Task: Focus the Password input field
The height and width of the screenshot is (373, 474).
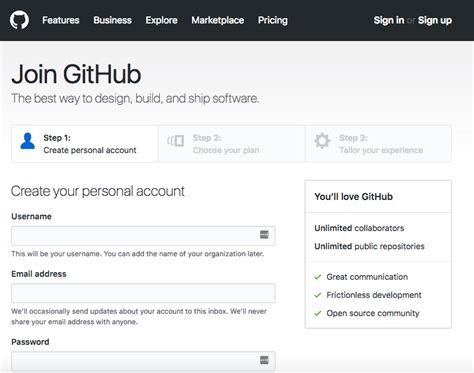Action: pos(143,361)
